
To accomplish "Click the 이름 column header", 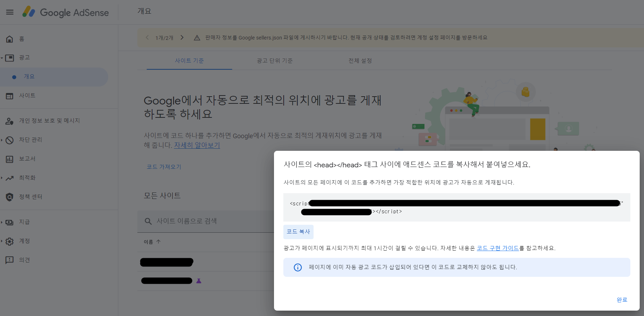I will [149, 242].
